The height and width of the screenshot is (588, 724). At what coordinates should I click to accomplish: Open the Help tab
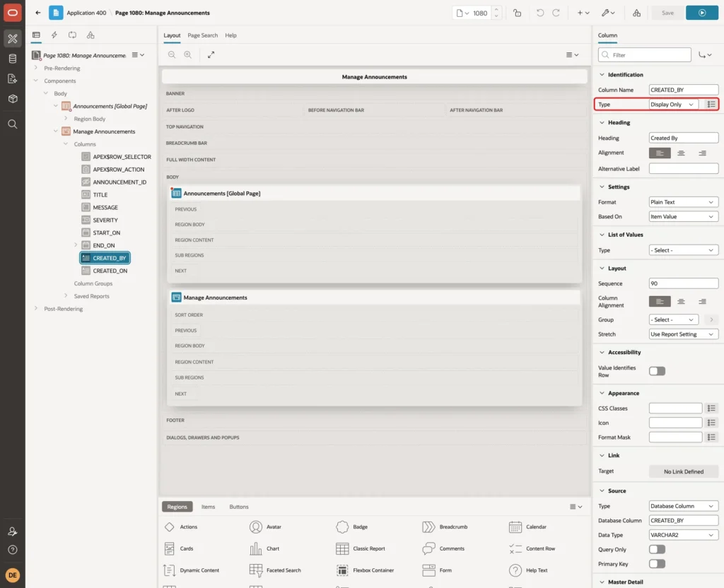[230, 35]
